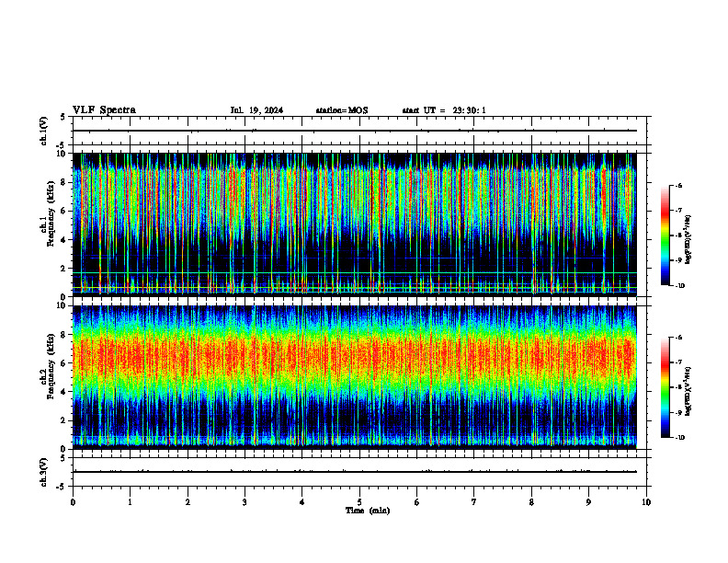This screenshot has width=728, height=563.
Task: Click the "-7" label on ch.2 color scale
Action: pyautogui.click(x=678, y=362)
